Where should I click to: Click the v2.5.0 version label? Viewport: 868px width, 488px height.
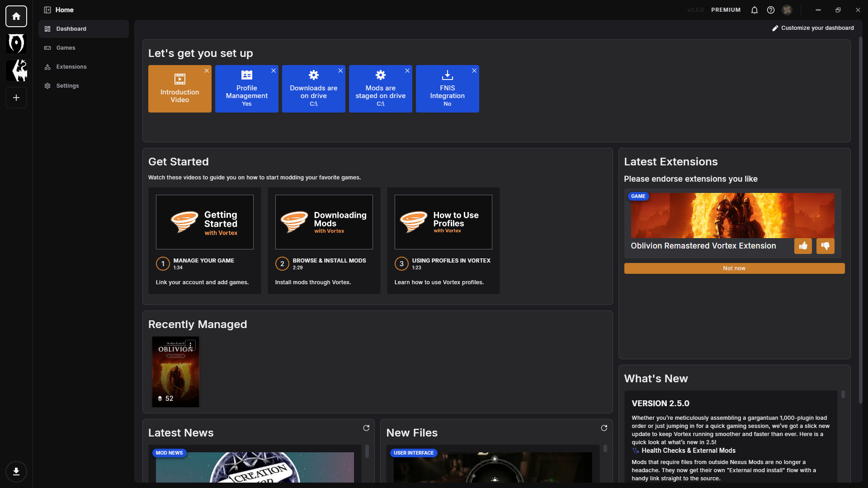(695, 10)
